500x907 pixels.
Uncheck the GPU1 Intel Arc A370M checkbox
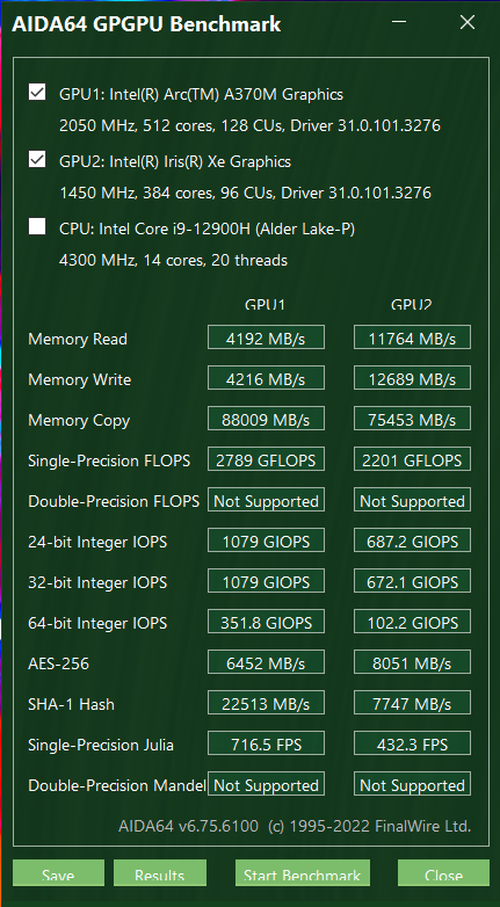coord(37,93)
